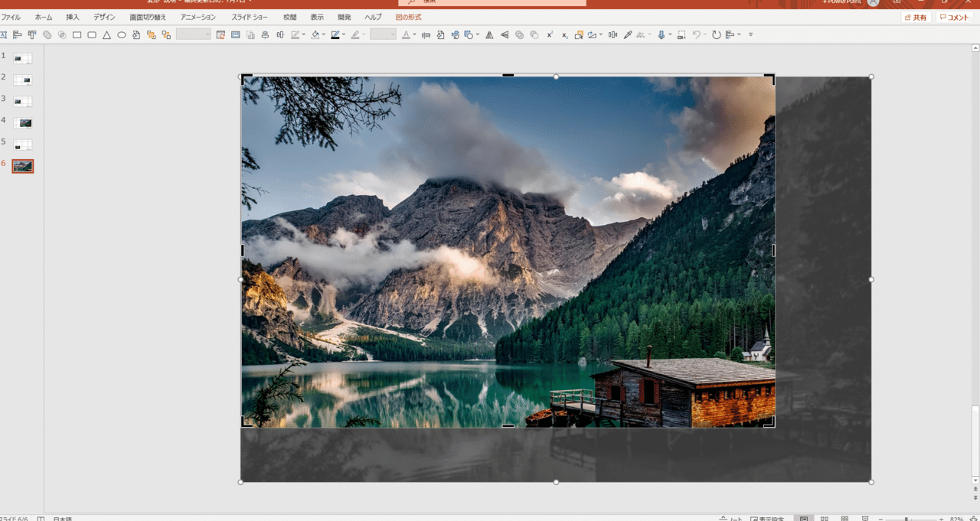Click the eyedropper tool icon
Screen dimensions: 980x521
coord(627,34)
